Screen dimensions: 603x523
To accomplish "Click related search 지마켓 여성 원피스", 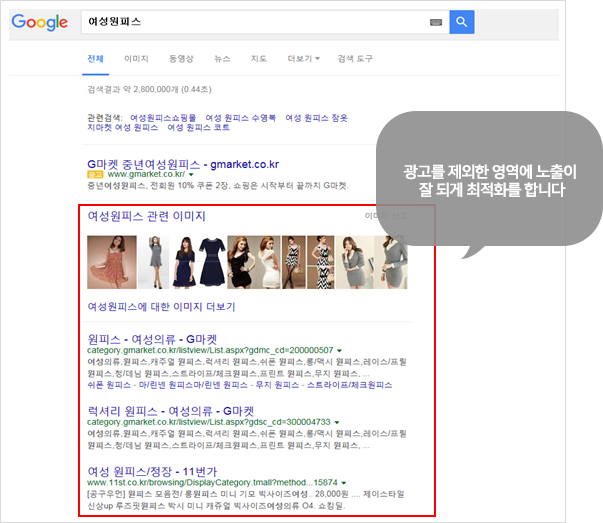I will coord(123,127).
